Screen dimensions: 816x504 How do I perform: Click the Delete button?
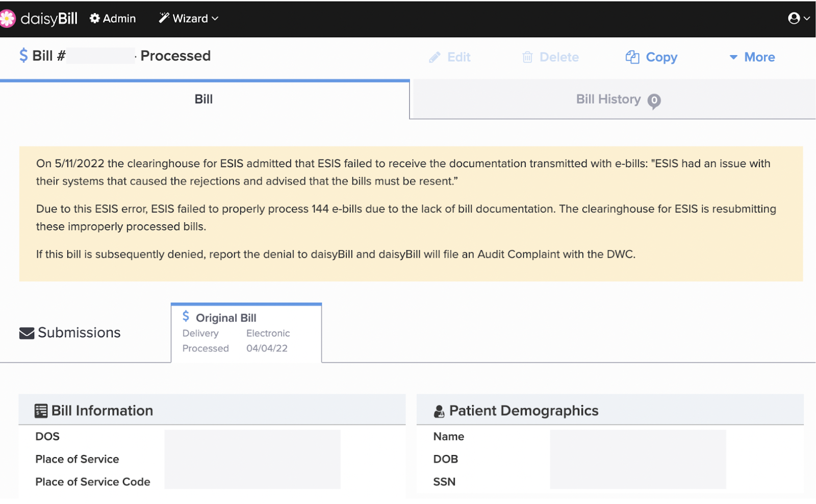[551, 57]
